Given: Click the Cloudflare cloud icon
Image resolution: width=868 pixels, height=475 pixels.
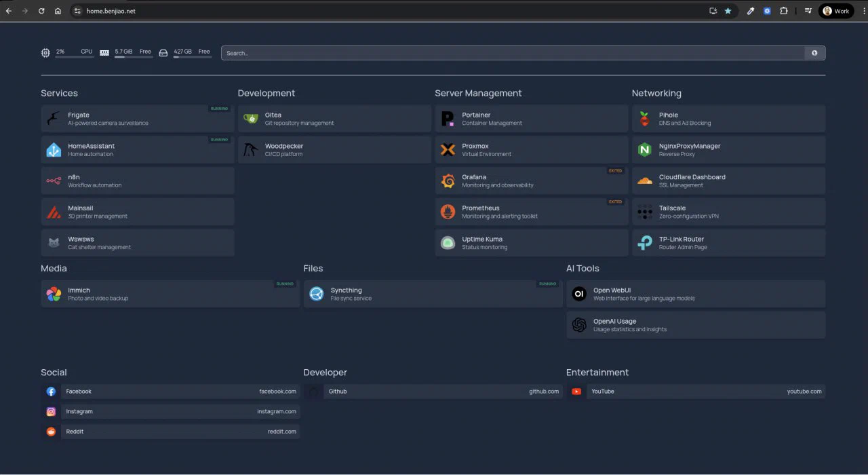Looking at the screenshot, I should coord(645,181).
